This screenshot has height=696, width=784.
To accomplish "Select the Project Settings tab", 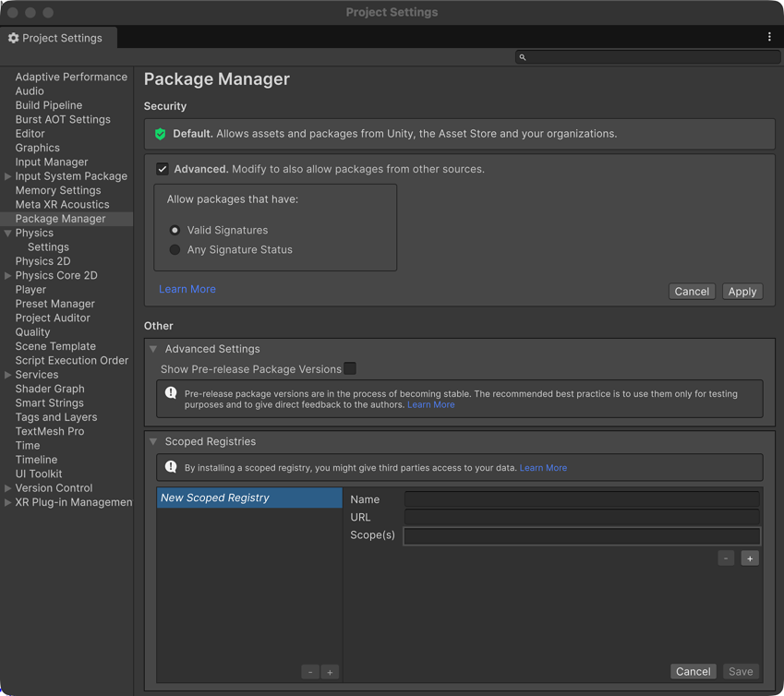I will (x=58, y=38).
